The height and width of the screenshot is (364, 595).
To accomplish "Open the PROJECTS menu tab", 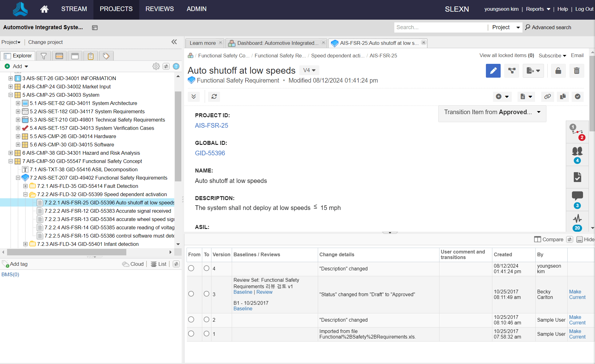I will (x=116, y=9).
